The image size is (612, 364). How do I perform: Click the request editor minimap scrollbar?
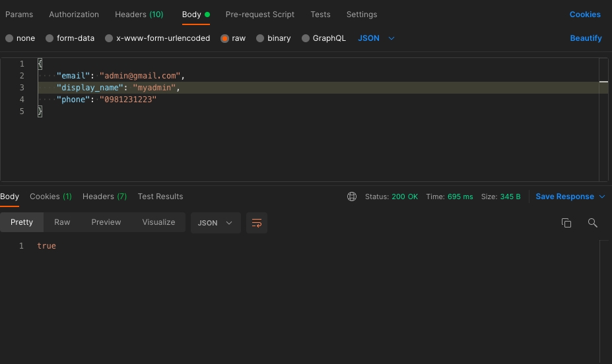pos(603,119)
